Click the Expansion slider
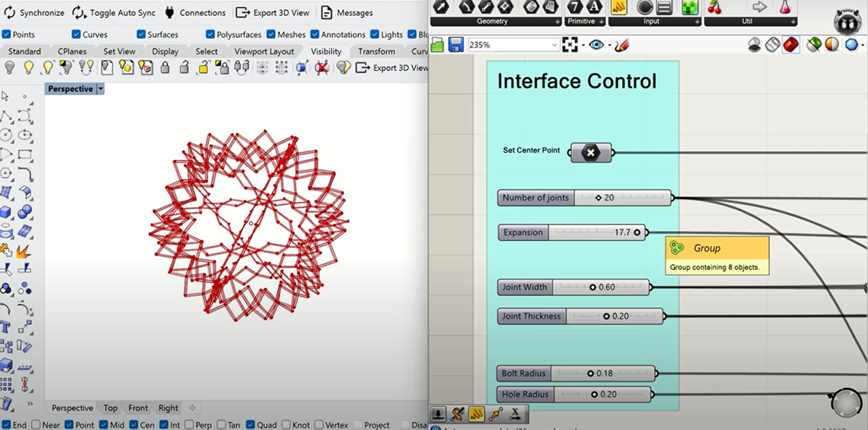 point(572,232)
